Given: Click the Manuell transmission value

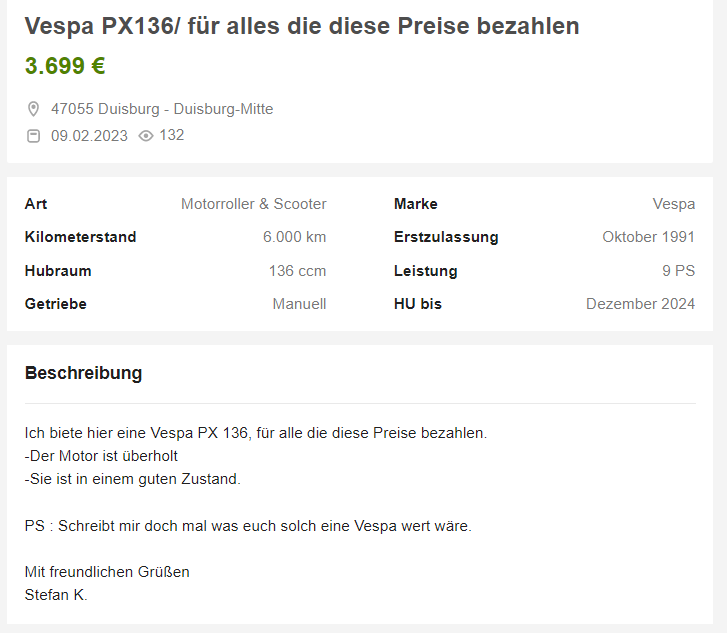Looking at the screenshot, I should click(x=299, y=304).
